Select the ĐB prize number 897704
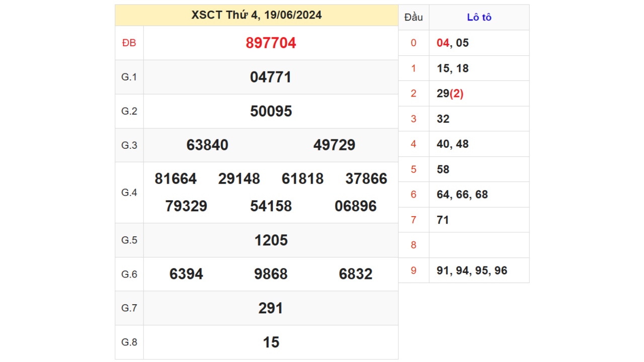This screenshot has height=362, width=644. pos(271,43)
